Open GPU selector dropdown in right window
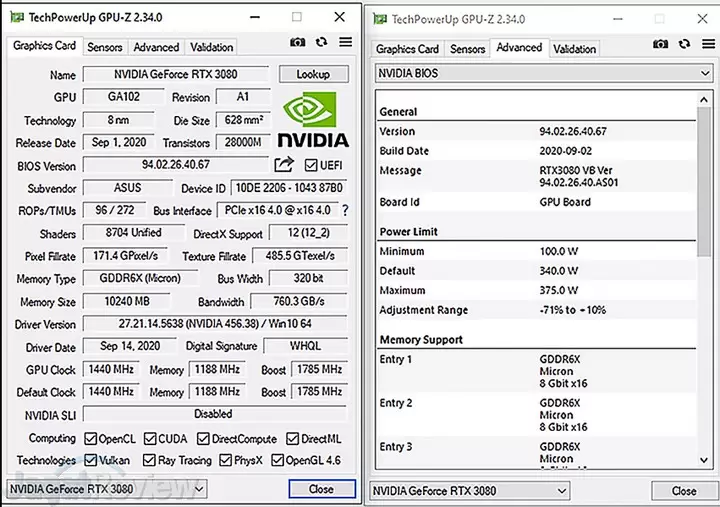The image size is (720, 507). (x=470, y=491)
